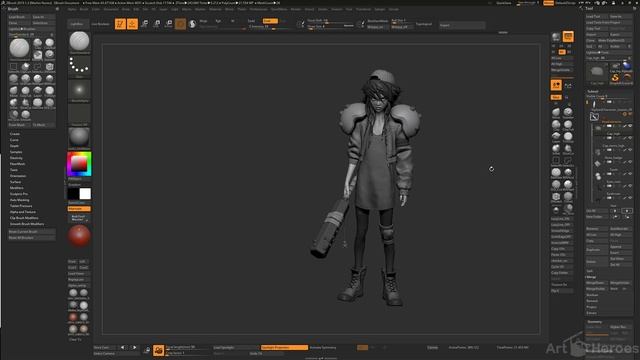Expand the Samples section
The width and height of the screenshot is (640, 360).
16,152
